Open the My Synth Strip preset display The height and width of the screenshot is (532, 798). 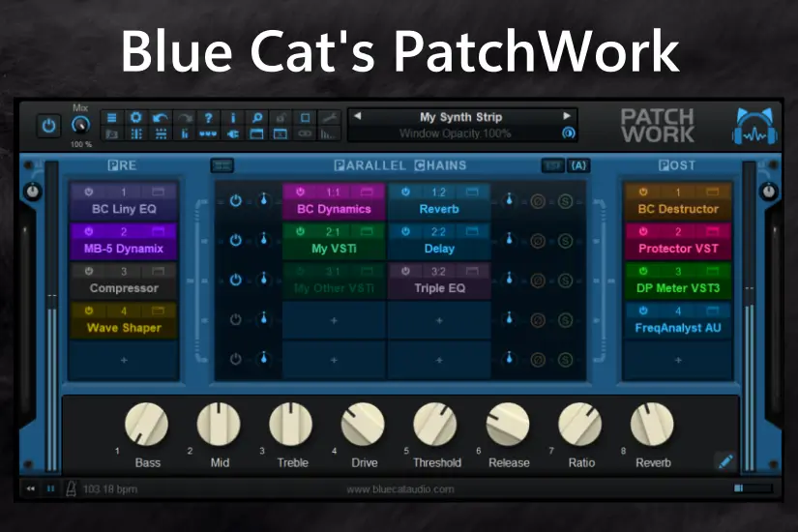coord(460,117)
